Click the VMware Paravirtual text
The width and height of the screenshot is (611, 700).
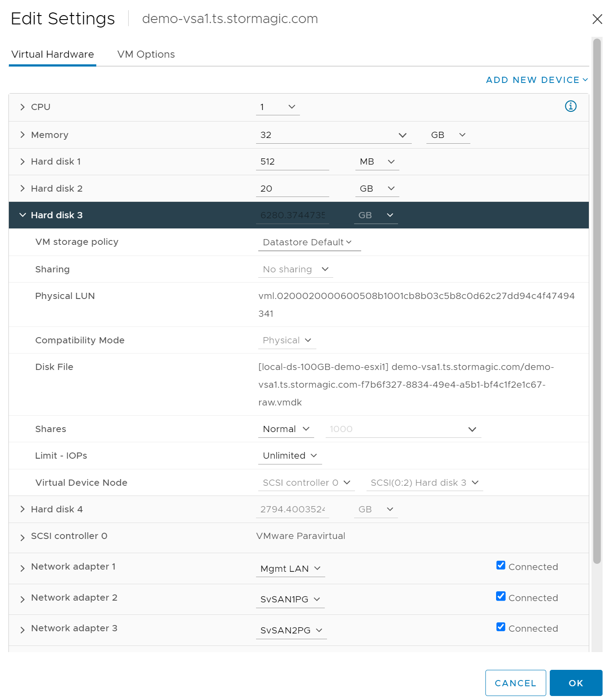(x=301, y=536)
